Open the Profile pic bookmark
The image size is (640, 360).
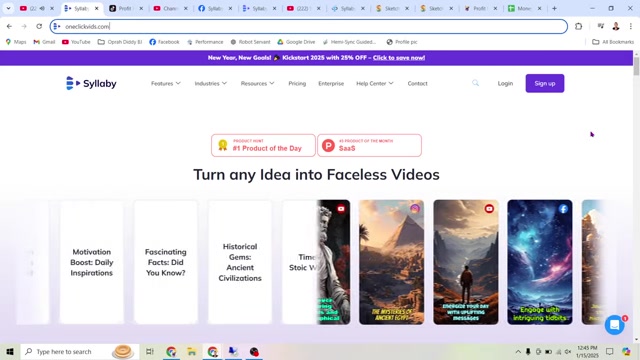[x=402, y=42]
